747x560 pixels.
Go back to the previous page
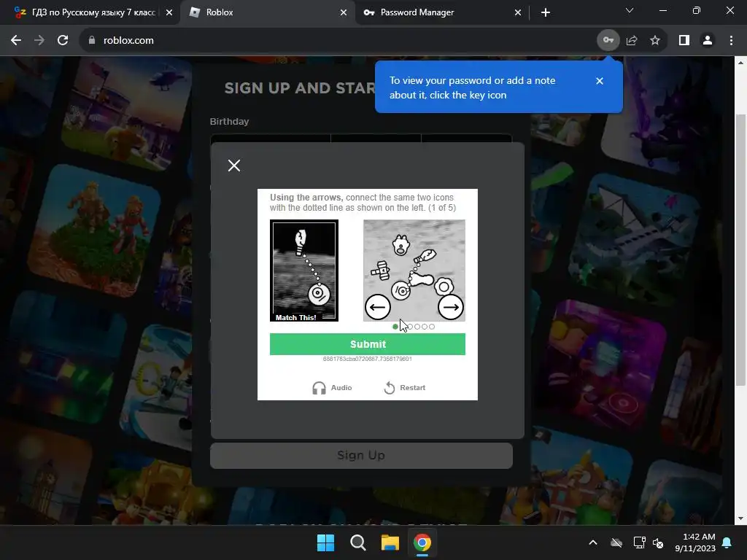[x=16, y=41]
